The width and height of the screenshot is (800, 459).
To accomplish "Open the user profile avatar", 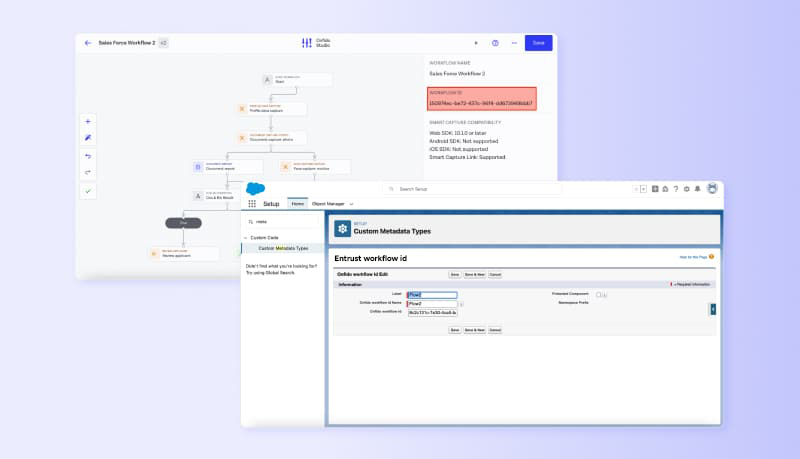I will coord(712,189).
